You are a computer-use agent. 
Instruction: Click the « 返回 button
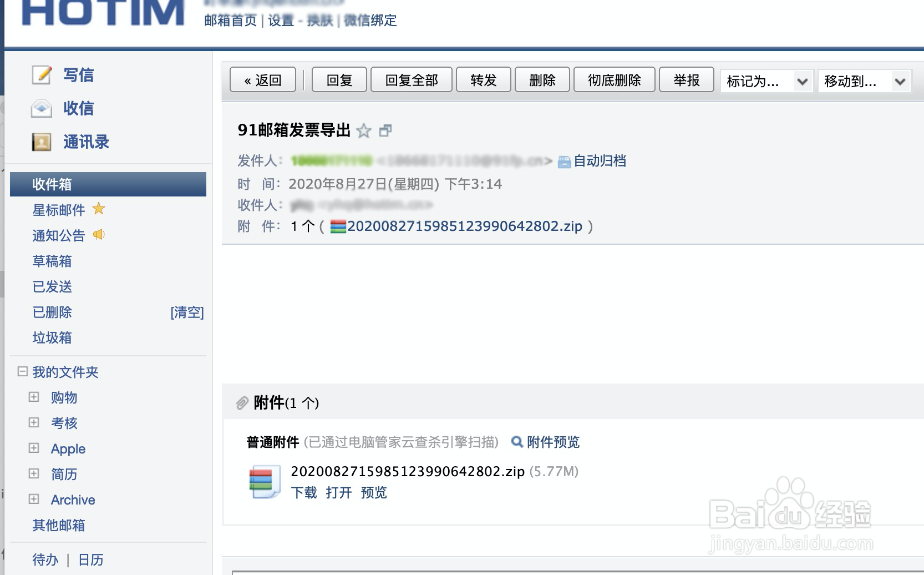click(263, 80)
